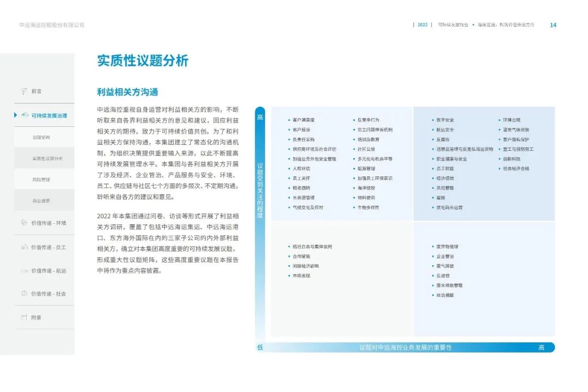Navigate to 附录 section
Viewport: 588px width, 392px height.
tap(36, 318)
